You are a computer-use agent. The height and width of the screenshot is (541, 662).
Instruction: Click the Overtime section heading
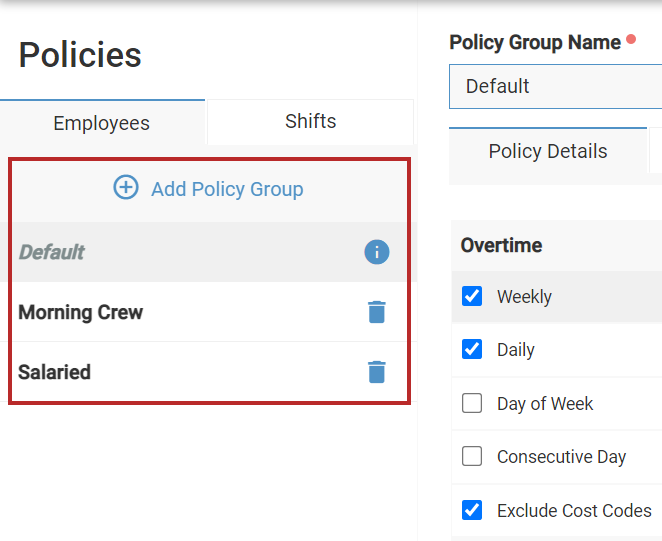(x=501, y=245)
